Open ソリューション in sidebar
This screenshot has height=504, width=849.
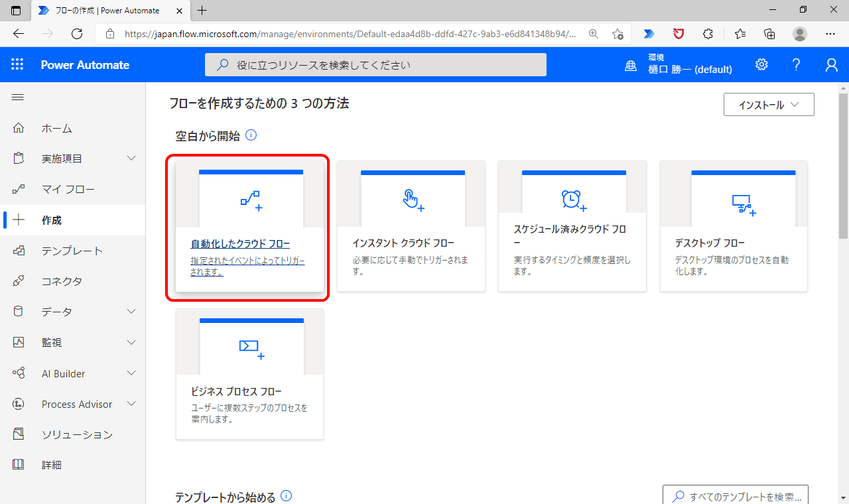point(78,434)
